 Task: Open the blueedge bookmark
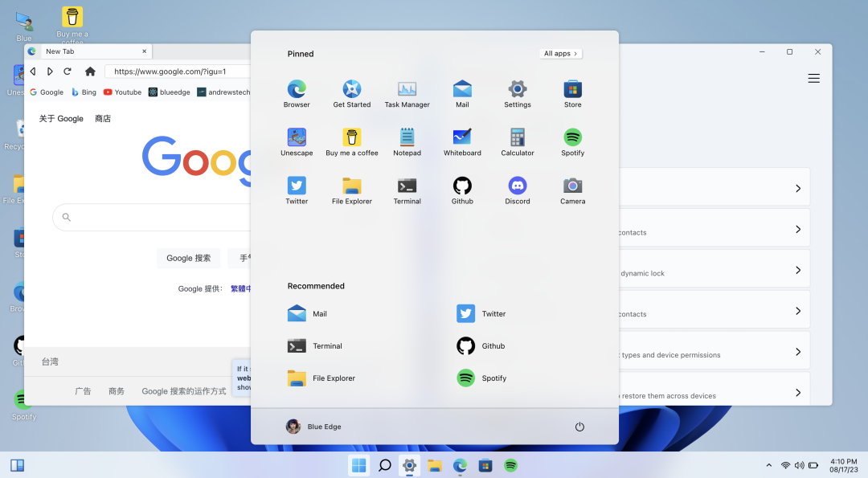coord(170,92)
